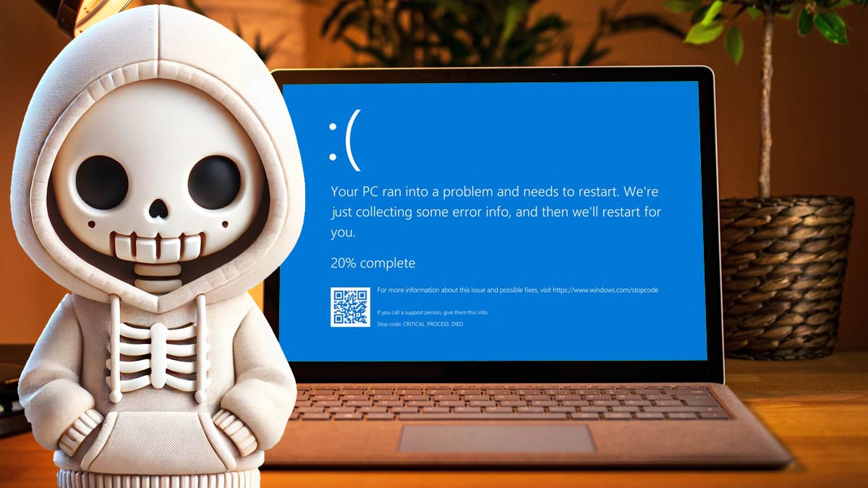Click the skeleton figure's teeth
The image size is (868, 488).
158,248
